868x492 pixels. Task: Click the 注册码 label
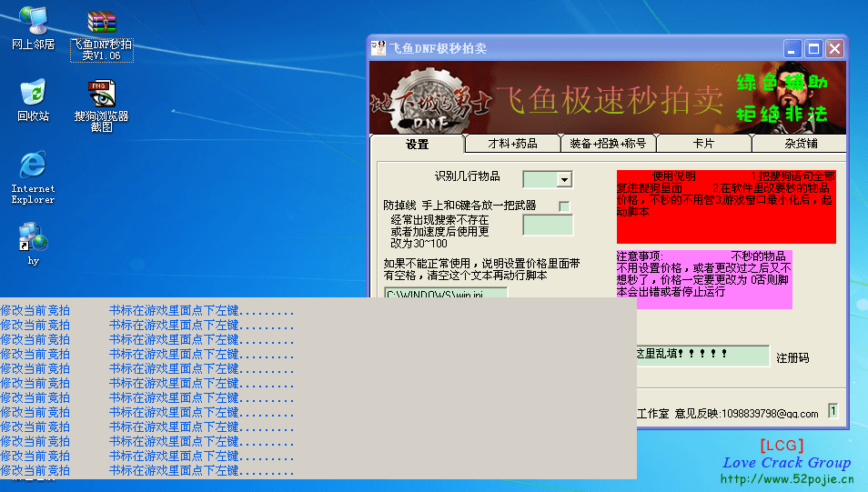792,358
